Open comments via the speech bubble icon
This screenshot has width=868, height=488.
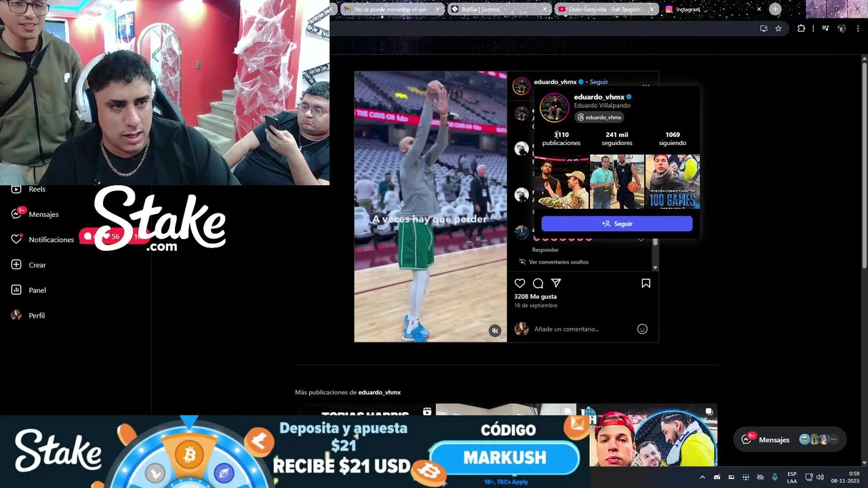tap(538, 283)
